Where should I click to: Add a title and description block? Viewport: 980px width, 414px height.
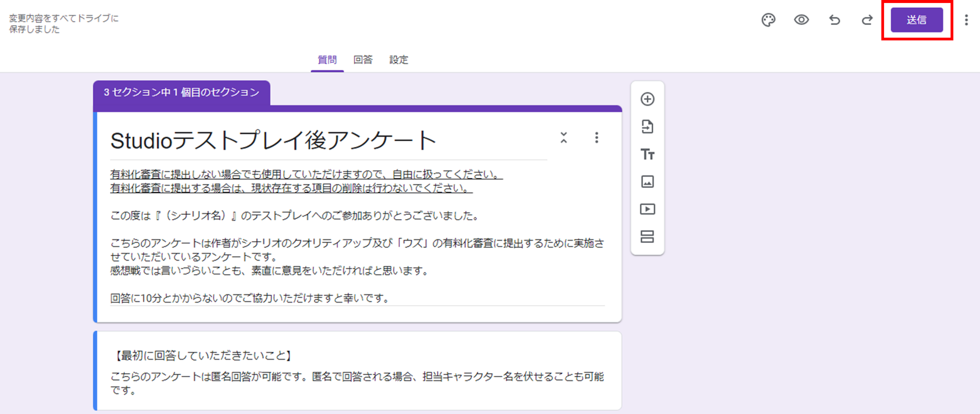coord(647,155)
